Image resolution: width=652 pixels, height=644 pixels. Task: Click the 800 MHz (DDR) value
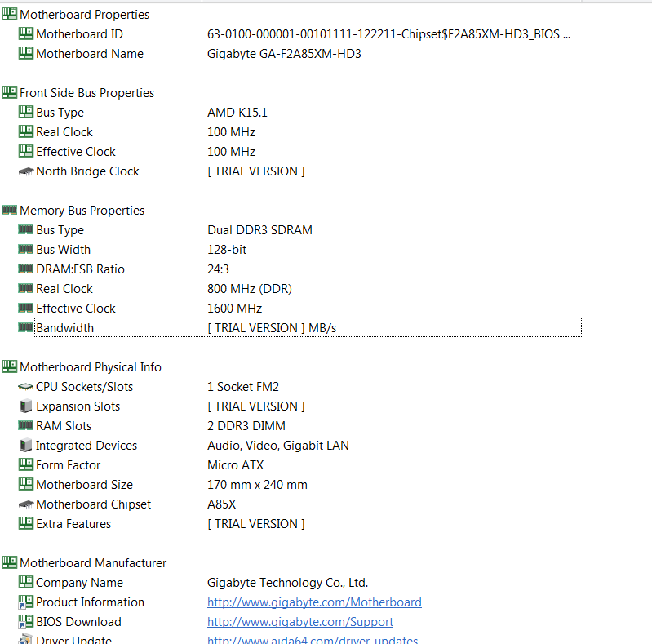[x=250, y=288]
